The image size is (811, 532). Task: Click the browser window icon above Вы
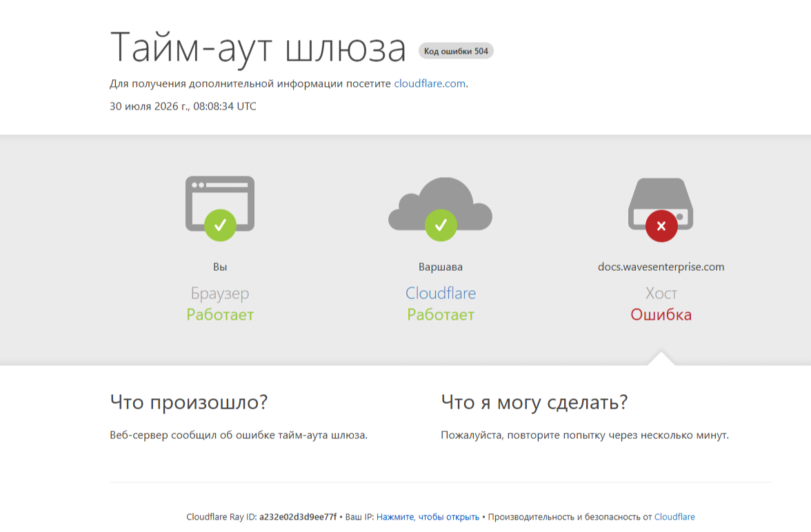[x=220, y=208]
